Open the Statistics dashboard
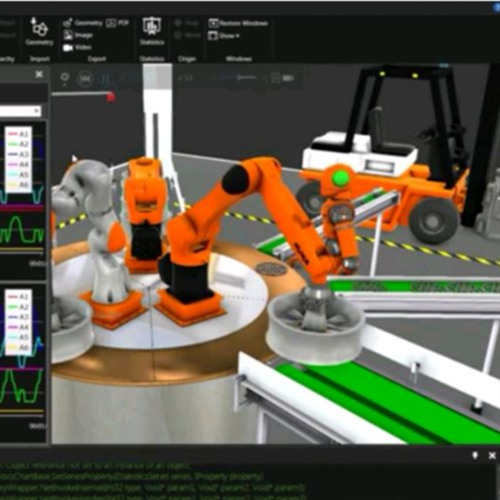 (152, 31)
